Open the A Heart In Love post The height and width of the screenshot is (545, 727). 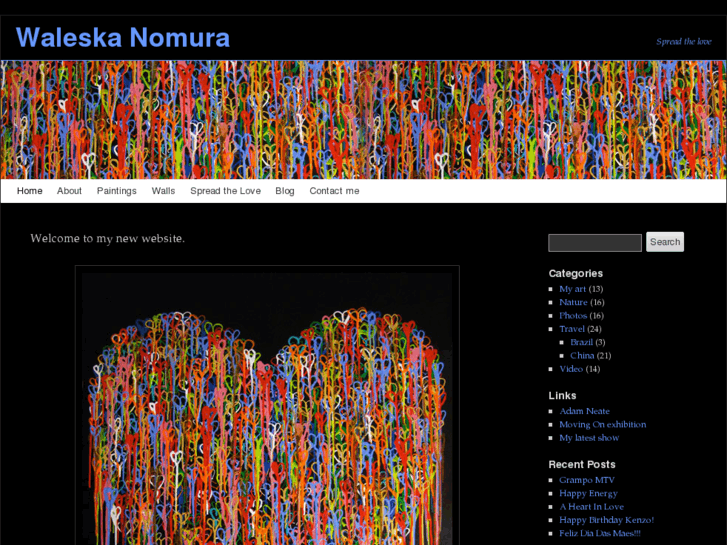click(x=591, y=507)
